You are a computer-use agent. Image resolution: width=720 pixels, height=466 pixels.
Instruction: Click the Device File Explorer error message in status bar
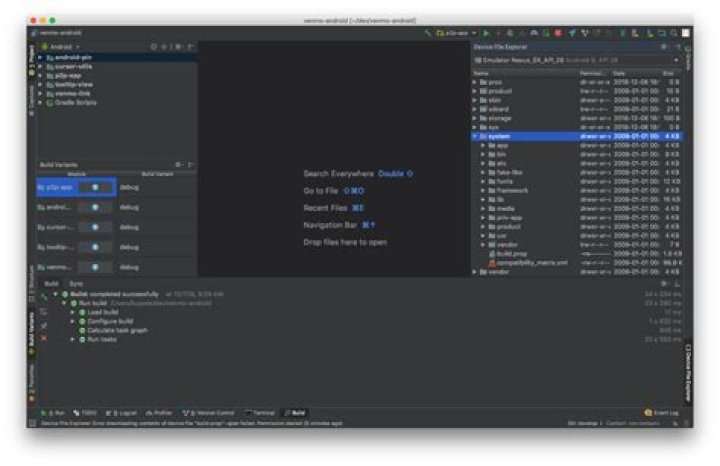click(x=191, y=423)
